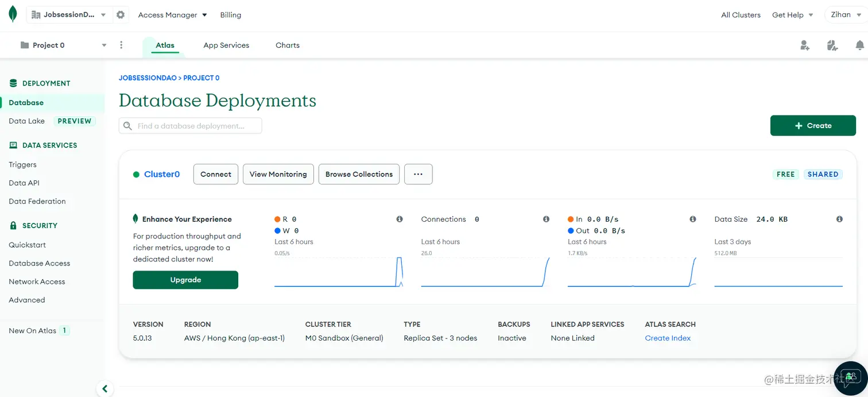Collapse the sidebar with the chevron

pos(104,389)
